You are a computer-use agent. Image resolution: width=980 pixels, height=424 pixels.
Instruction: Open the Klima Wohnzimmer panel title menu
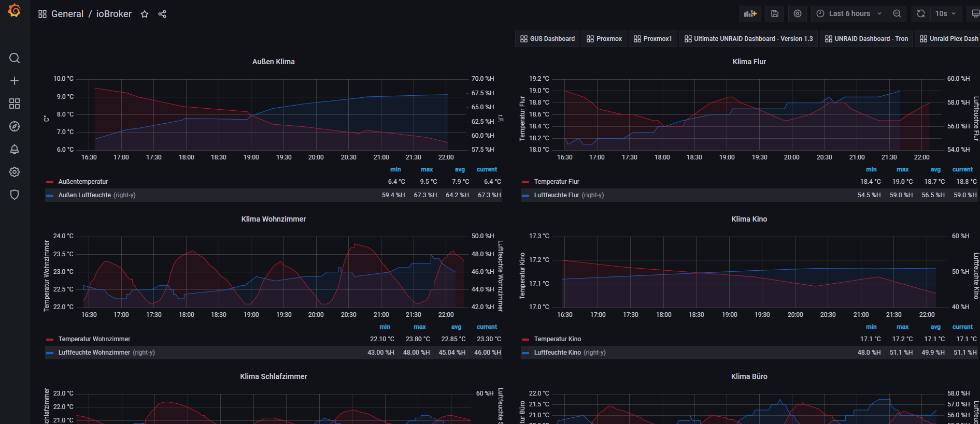[x=274, y=219]
